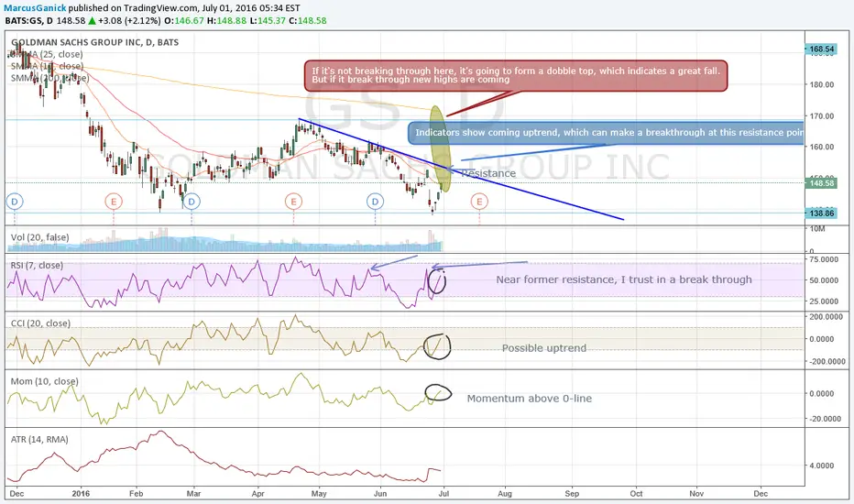Click the '+3.08 (+2.12%)' change value
Screen dimensions: 854x504
pyautogui.click(x=129, y=21)
